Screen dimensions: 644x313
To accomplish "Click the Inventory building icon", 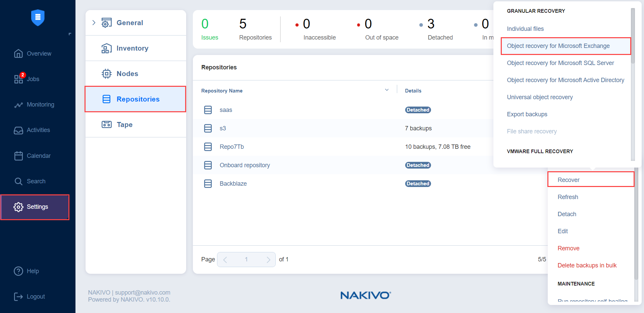I will pos(107,48).
